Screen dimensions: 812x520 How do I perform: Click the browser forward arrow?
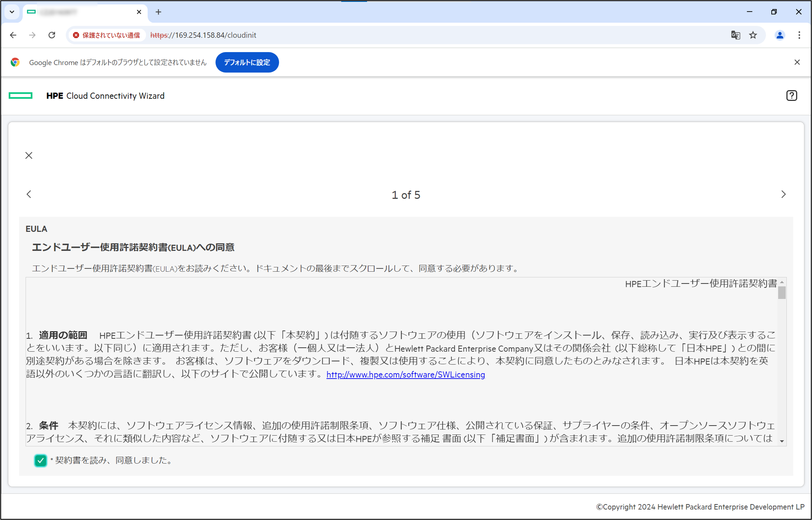(32, 35)
